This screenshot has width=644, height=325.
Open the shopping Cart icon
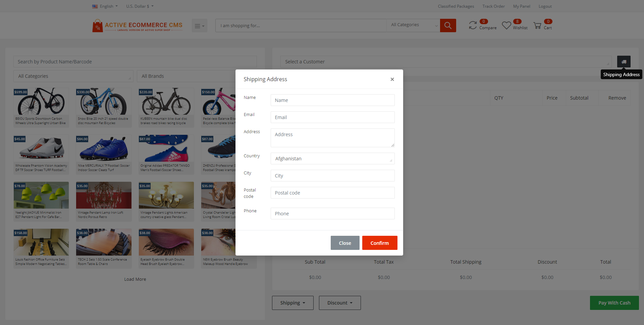537,25
